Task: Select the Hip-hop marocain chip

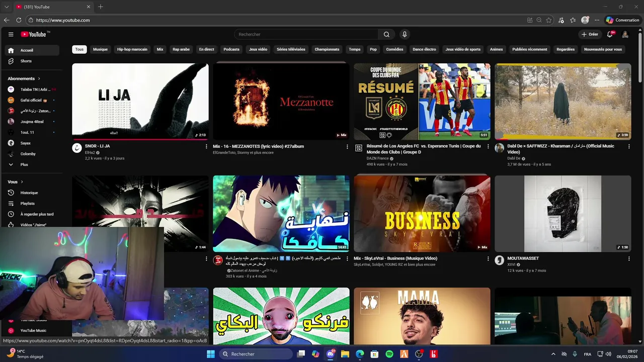Action: pyautogui.click(x=132, y=49)
